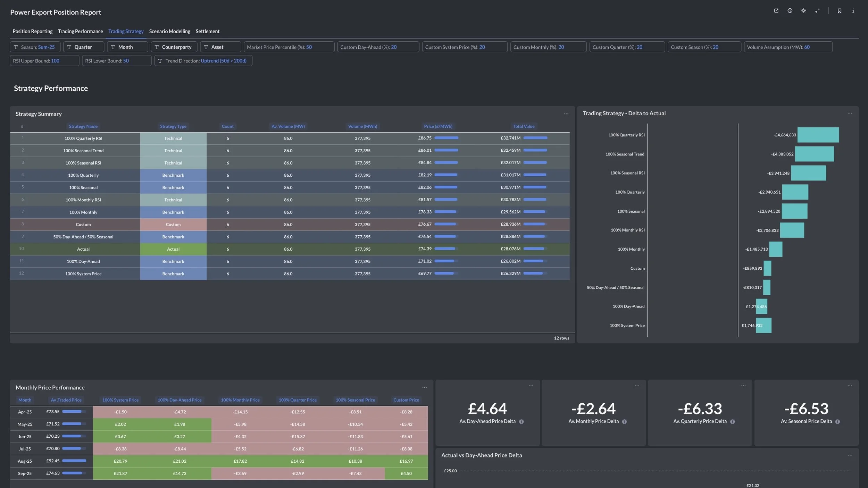The height and width of the screenshot is (488, 868).
Task: Open Delta to Actual chart ellipsis menu
Action: click(850, 113)
